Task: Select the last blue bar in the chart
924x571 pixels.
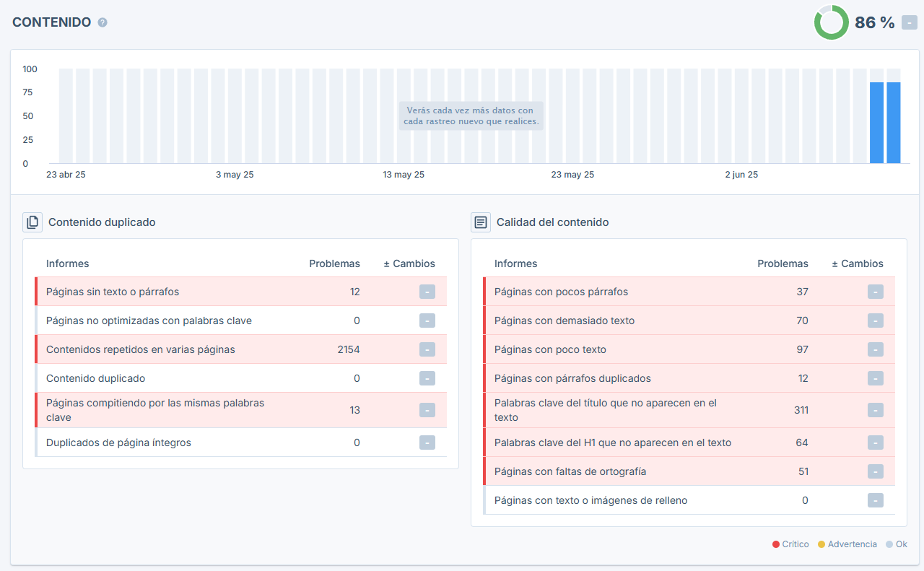Action: tap(894, 123)
